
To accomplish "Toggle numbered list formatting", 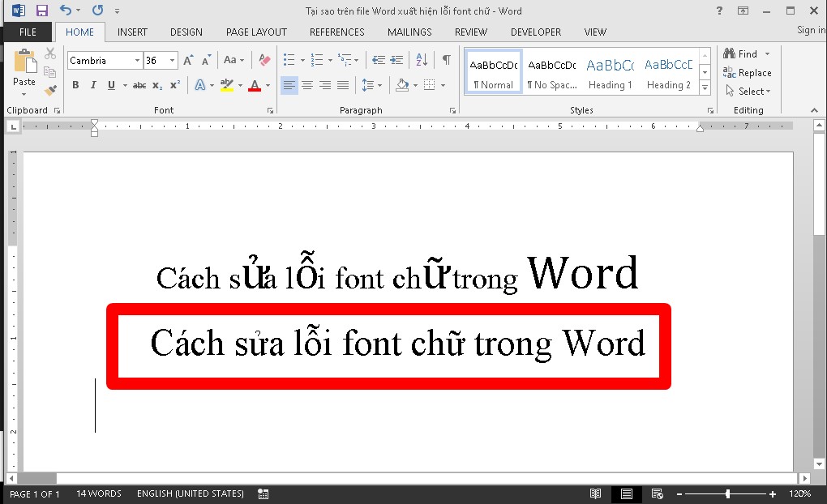I will [x=316, y=60].
